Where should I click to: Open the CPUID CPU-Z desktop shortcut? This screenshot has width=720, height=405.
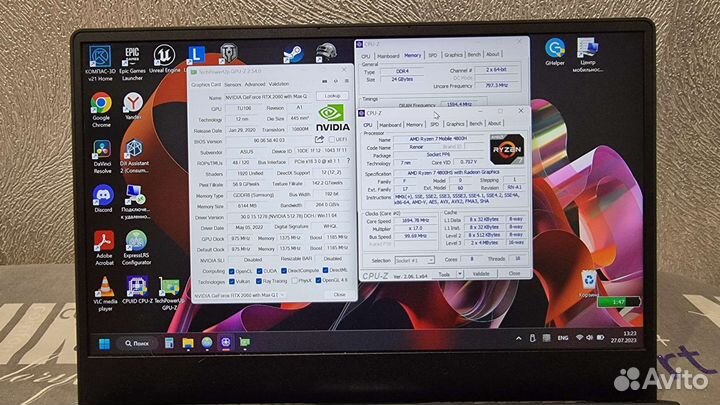(x=137, y=290)
